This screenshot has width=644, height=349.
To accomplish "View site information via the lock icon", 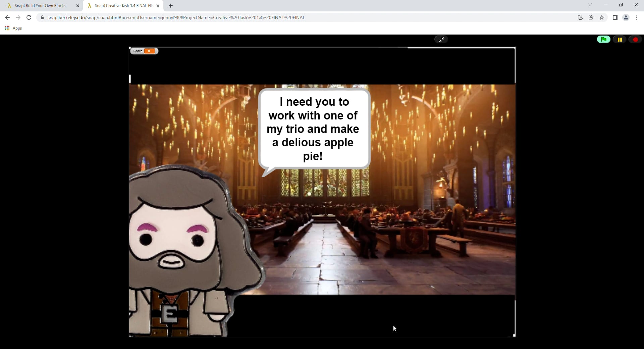I will (x=42, y=17).
